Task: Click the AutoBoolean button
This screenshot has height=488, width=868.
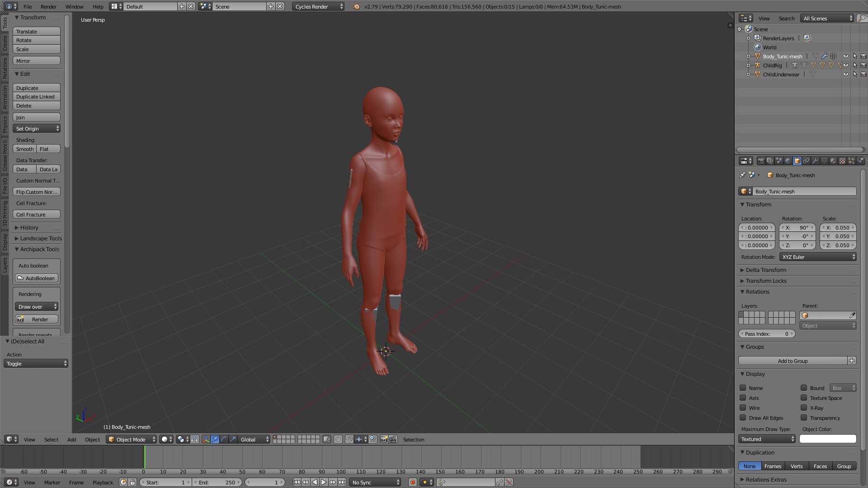Action: (37, 278)
